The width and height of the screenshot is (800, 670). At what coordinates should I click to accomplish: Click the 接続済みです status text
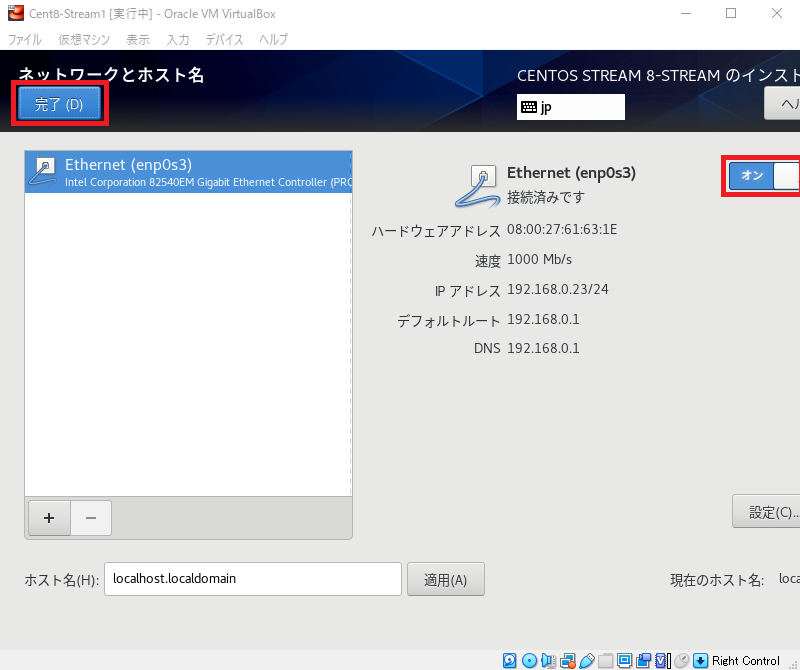(x=546, y=197)
